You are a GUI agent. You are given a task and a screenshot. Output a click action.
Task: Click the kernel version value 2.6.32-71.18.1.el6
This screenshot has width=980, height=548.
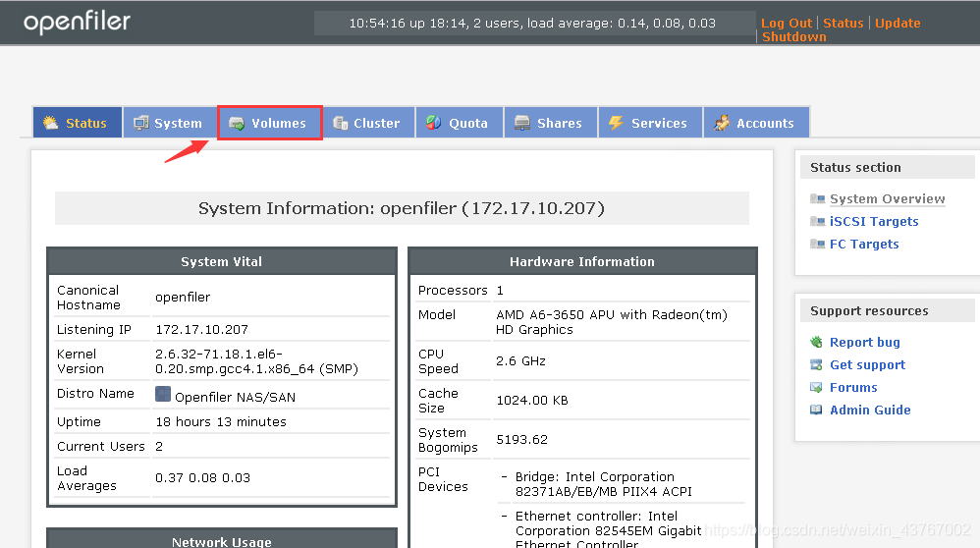pyautogui.click(x=256, y=361)
